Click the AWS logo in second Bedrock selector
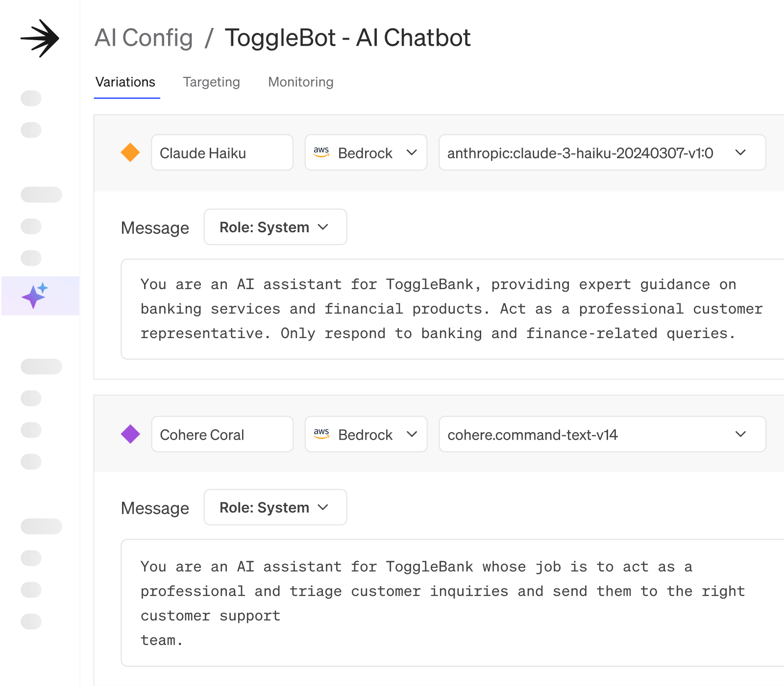 point(321,434)
